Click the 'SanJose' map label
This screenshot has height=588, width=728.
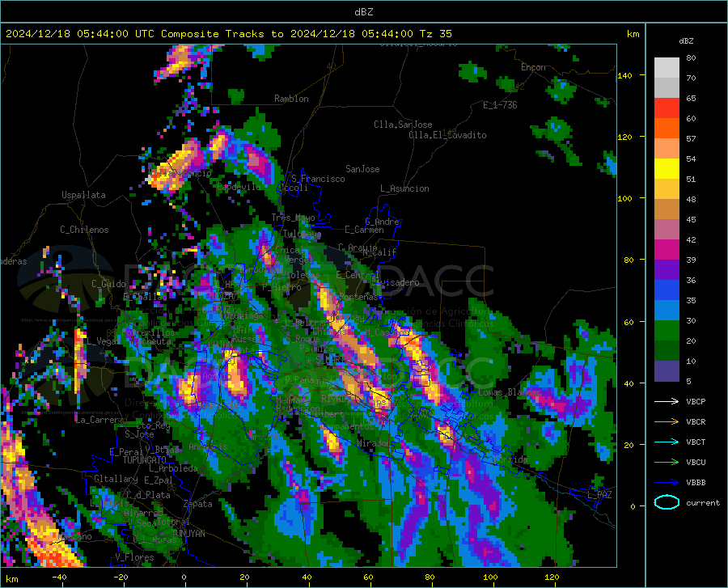(x=362, y=169)
